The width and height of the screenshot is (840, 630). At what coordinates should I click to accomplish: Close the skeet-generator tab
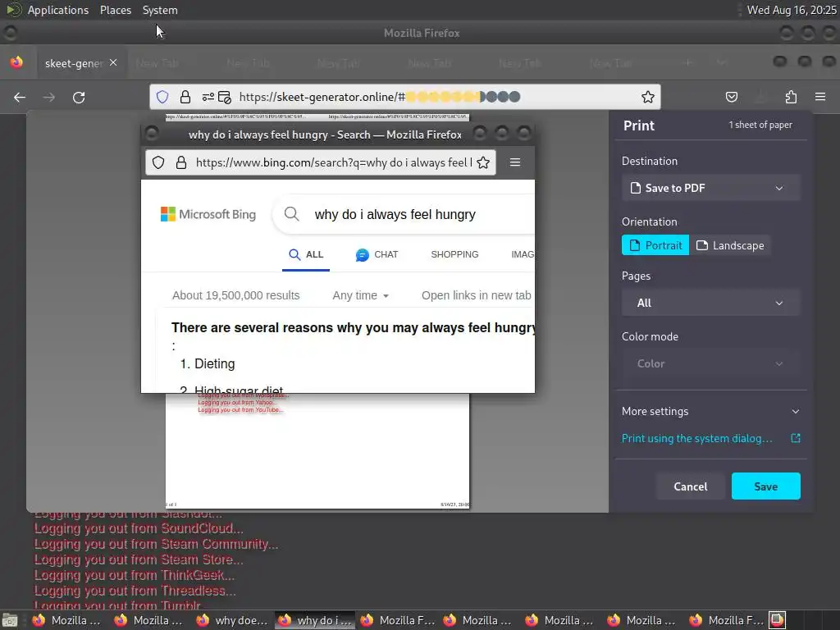click(x=113, y=62)
